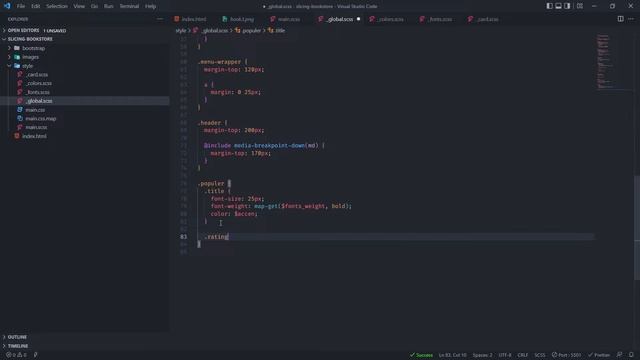The width and height of the screenshot is (640, 360).
Task: Toggle the primary side bar layout icon
Action: click(549, 6)
